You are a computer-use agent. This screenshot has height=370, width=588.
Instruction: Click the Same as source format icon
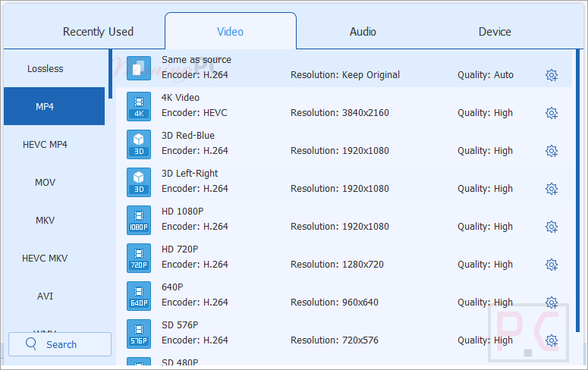tap(139, 68)
